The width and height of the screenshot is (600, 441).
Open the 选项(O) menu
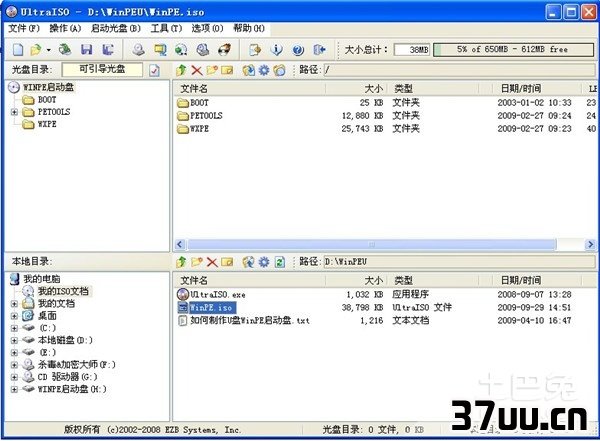click(x=207, y=28)
